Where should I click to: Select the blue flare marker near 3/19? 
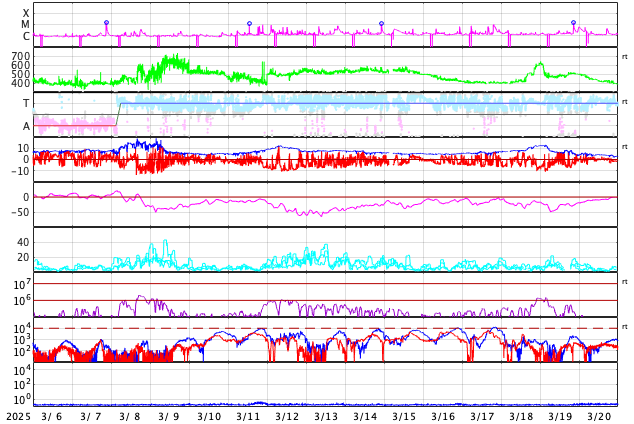click(x=573, y=23)
